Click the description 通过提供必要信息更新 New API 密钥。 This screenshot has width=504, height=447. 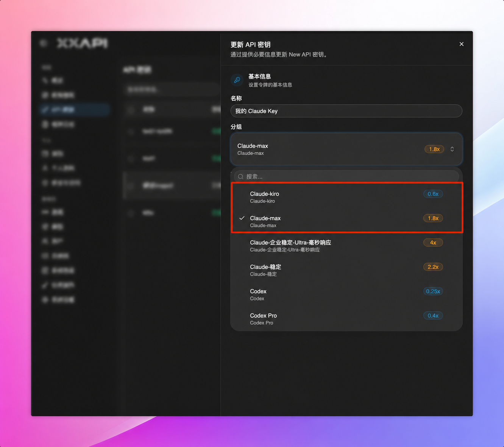click(x=279, y=55)
